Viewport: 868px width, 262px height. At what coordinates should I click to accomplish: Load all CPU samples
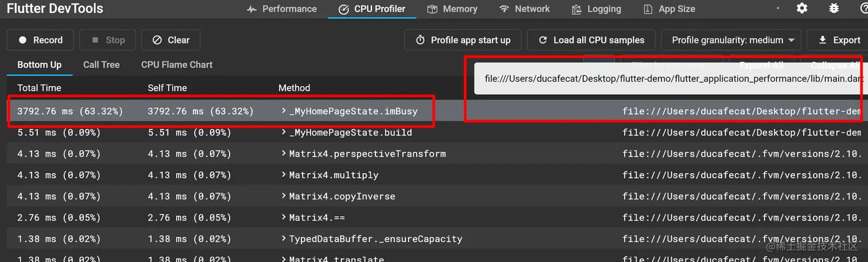(x=591, y=40)
